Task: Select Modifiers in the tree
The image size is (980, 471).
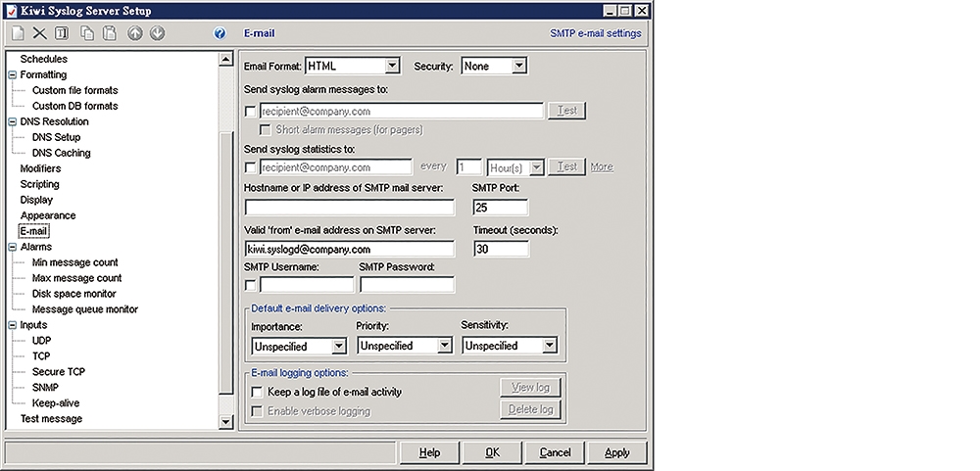Action: coord(40,168)
